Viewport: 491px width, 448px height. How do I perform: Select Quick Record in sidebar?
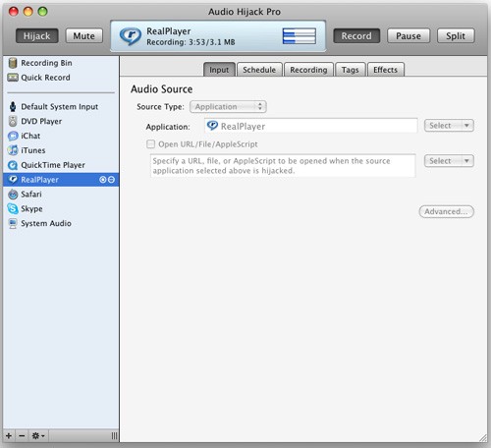[x=61, y=78]
